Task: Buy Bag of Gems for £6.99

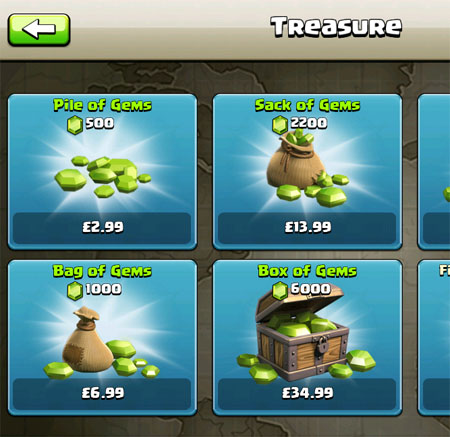Action: tap(102, 394)
